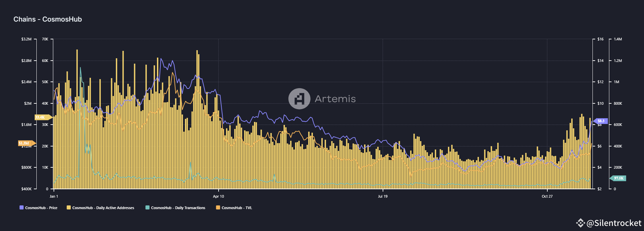Toggle the CosmosHub - Daily Active Addresses legend
This screenshot has width=644, height=231.
100,208
